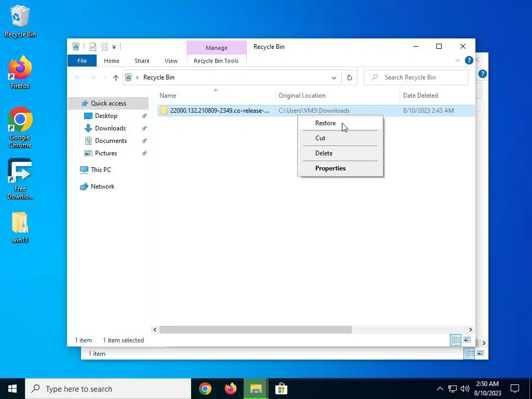
Task: Sort by Original Location column header
Action: click(x=337, y=96)
